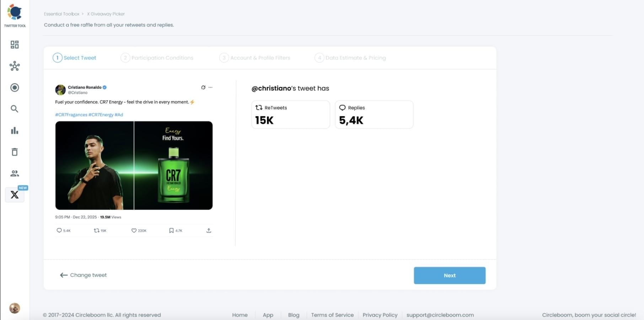Viewport: 644px width, 320px height.
Task: Open the bar chart analytics icon
Action: click(x=15, y=130)
